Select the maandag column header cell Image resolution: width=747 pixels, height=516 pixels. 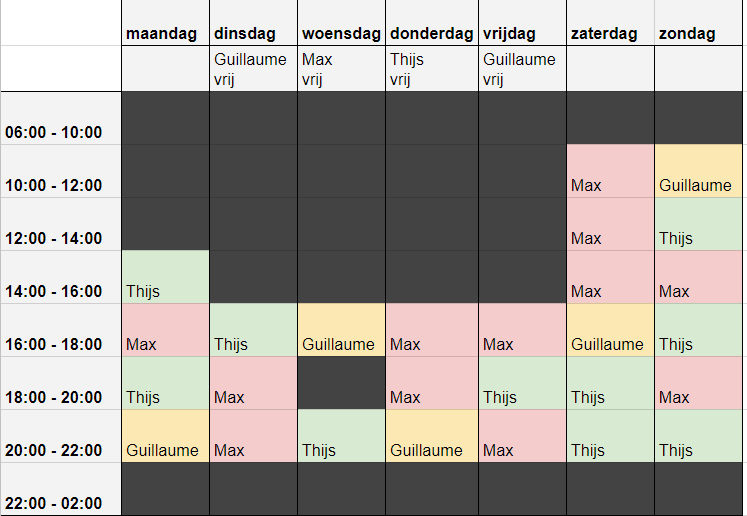point(165,33)
